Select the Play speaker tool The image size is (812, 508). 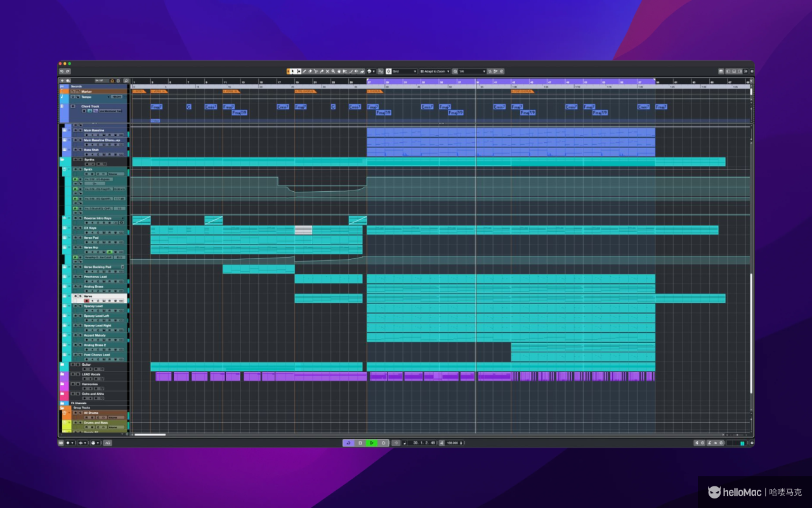(356, 71)
